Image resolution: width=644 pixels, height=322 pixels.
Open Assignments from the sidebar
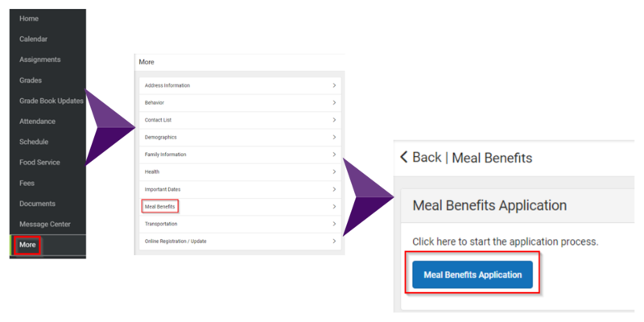[39, 60]
